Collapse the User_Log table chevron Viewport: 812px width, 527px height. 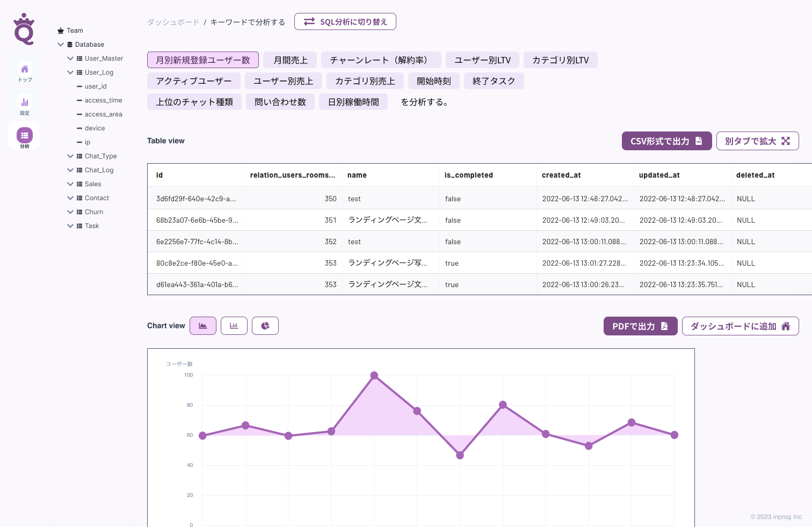coord(70,72)
